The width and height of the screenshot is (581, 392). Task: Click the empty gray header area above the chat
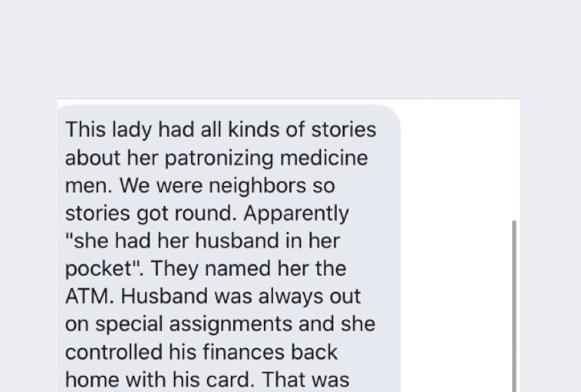(x=290, y=49)
